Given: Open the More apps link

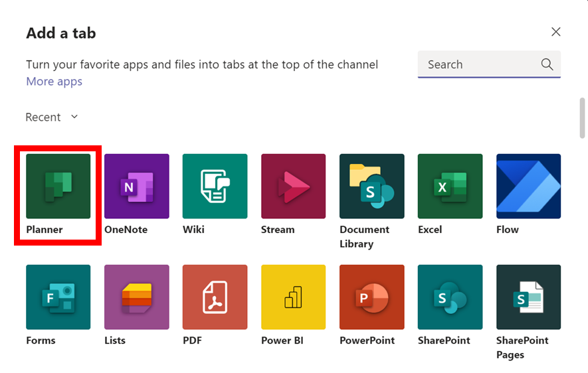Looking at the screenshot, I should coord(54,82).
